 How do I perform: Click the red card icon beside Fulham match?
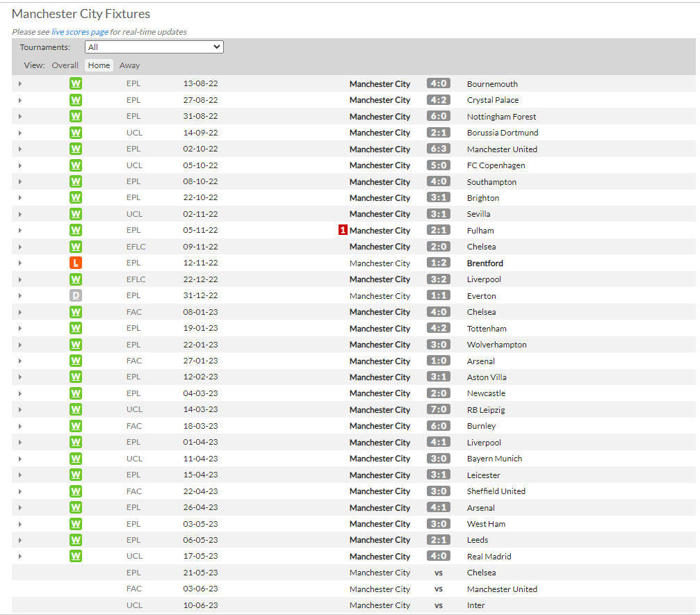[343, 230]
